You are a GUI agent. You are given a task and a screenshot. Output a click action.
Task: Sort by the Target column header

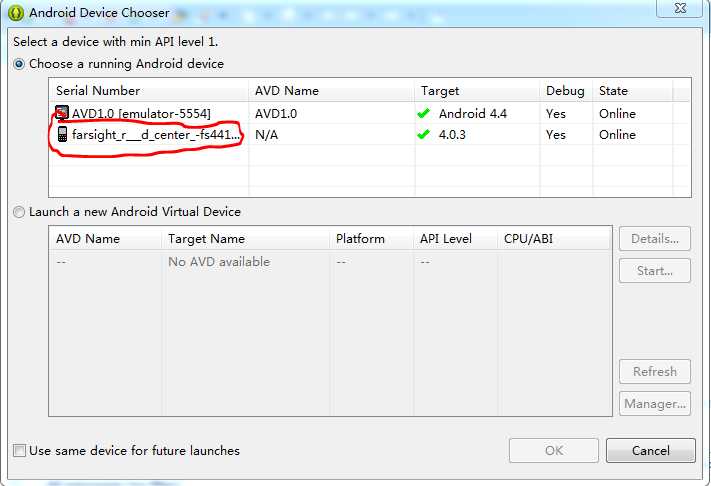477,91
